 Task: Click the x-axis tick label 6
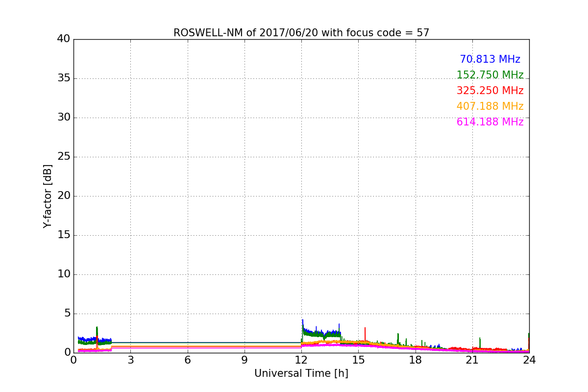point(188,360)
